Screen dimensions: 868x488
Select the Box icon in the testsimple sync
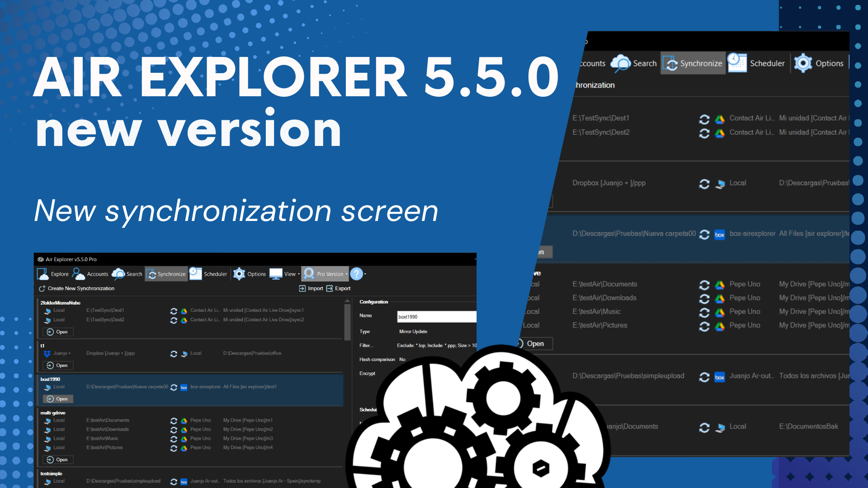pos(183,481)
